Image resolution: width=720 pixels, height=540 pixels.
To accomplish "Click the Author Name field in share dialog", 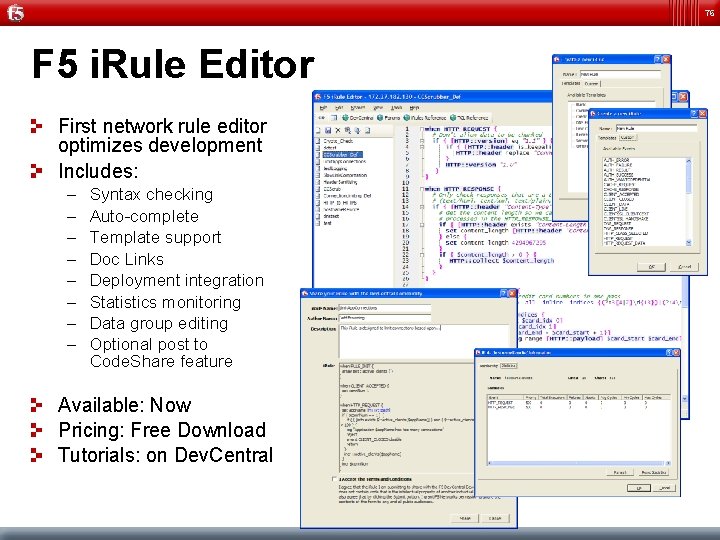I will pyautogui.click(x=385, y=318).
